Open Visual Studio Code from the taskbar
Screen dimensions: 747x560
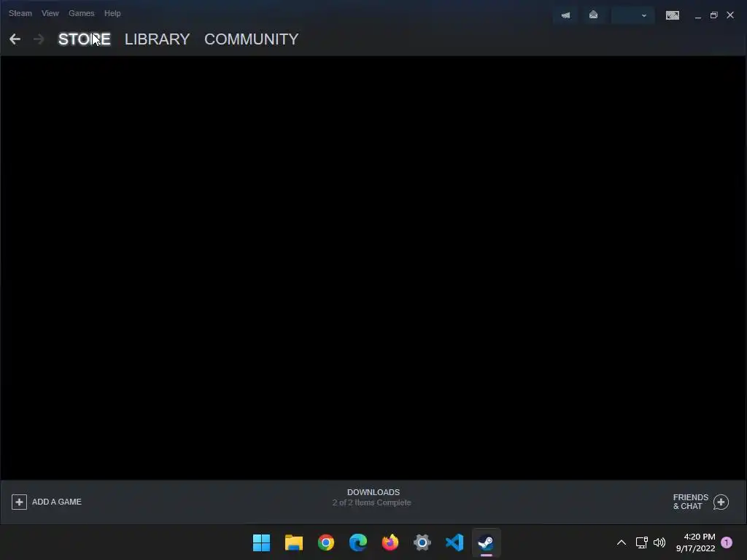(454, 542)
